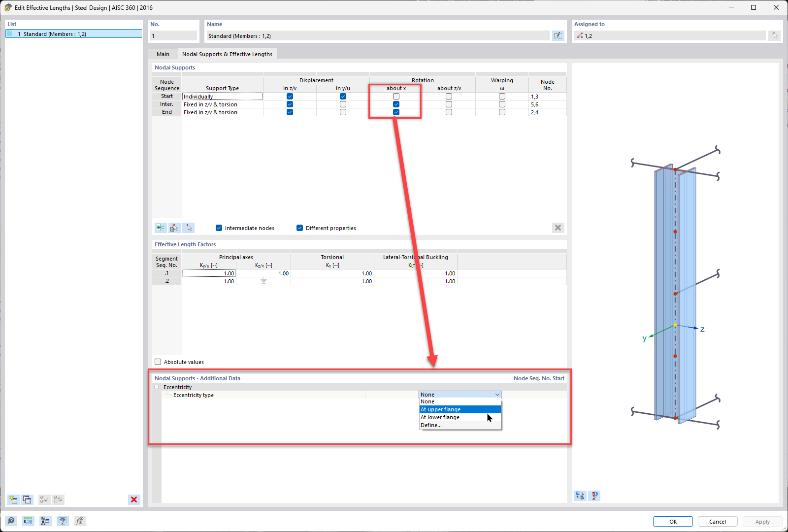Click the copy-down arrow in Kz/v column
The image size is (788, 532).
(x=263, y=281)
